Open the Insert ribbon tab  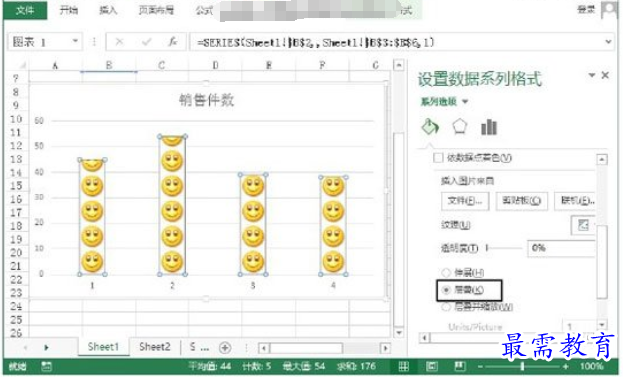pyautogui.click(x=108, y=10)
